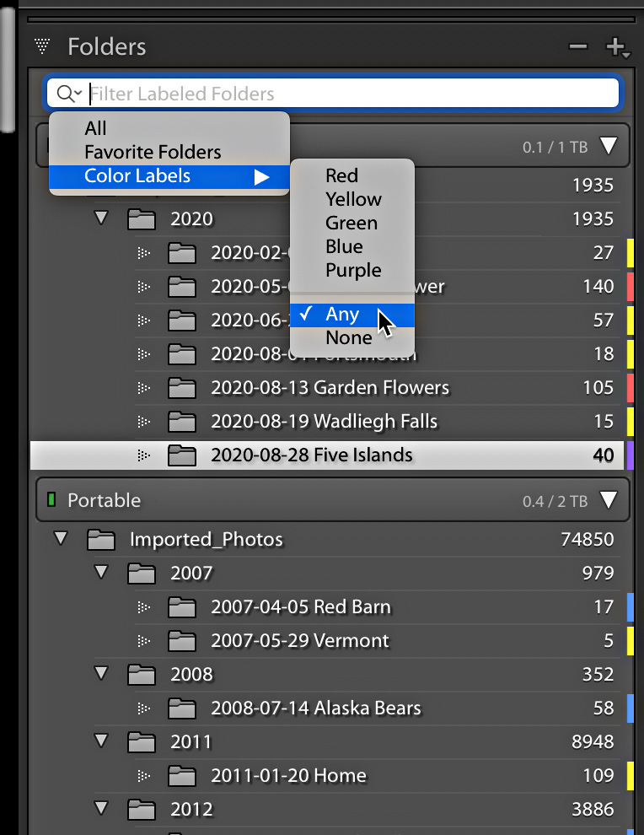
Task: Collapse the 2020 folder disclosure triangle
Action: point(101,218)
